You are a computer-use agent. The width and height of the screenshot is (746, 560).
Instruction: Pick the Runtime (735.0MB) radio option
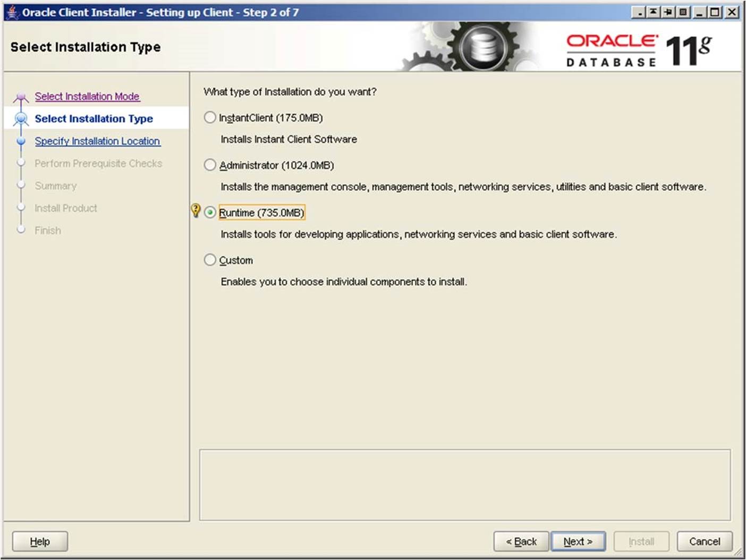pos(210,213)
